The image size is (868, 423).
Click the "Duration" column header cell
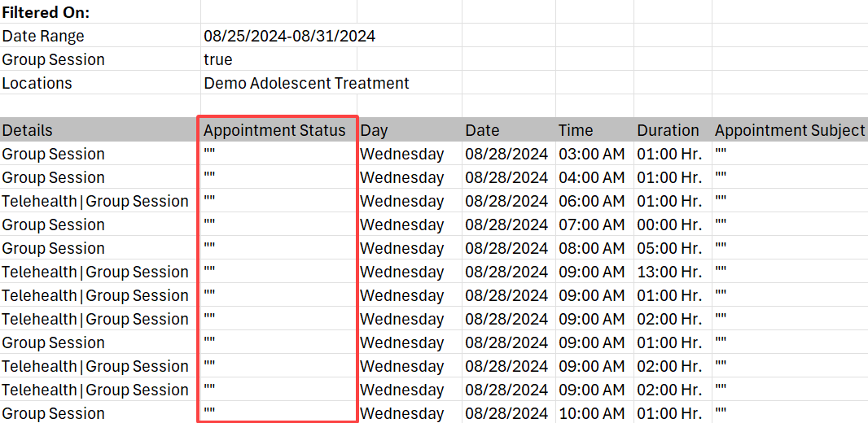pos(668,130)
